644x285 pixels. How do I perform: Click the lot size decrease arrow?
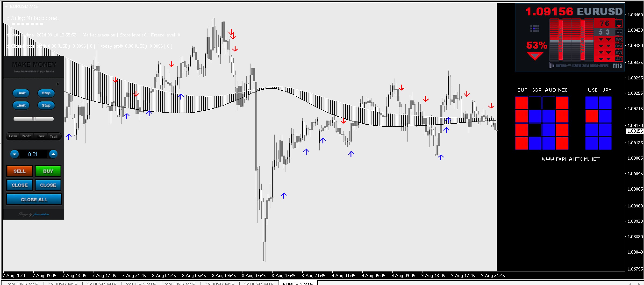click(x=15, y=154)
